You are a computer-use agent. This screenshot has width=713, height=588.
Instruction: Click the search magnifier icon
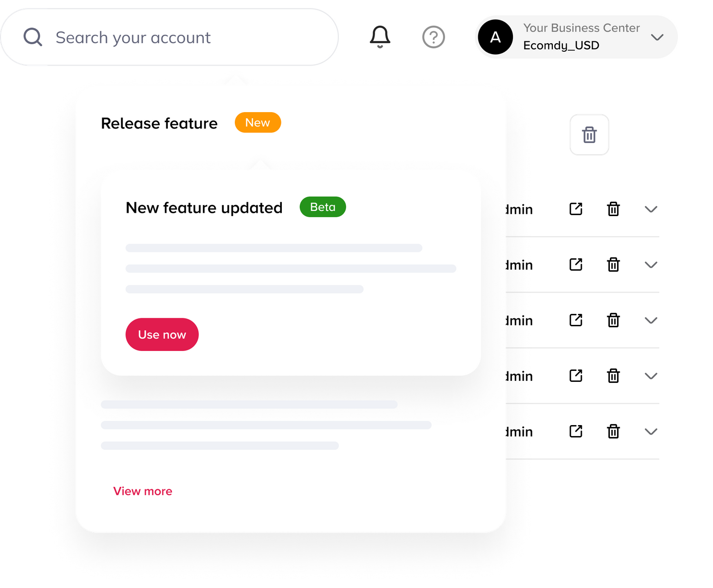[33, 37]
